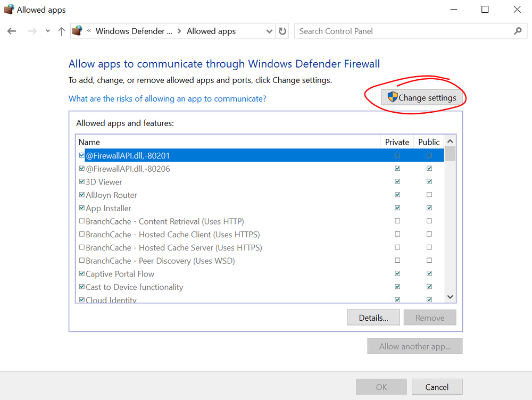Click the list scrollbar down arrow

tap(450, 297)
